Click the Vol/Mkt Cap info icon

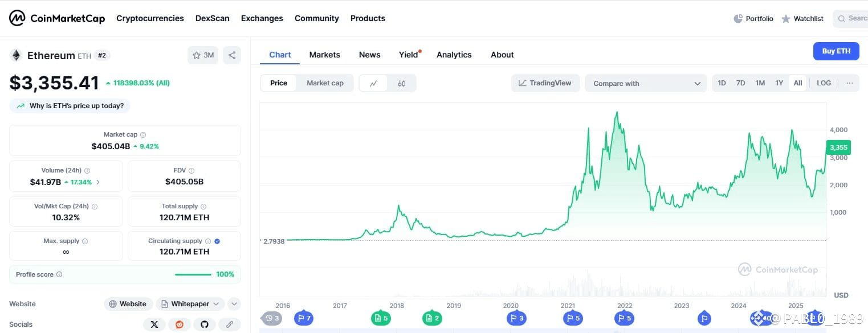(x=95, y=207)
